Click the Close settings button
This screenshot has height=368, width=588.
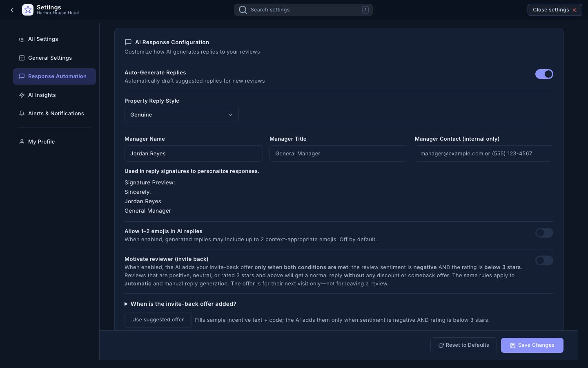(555, 10)
